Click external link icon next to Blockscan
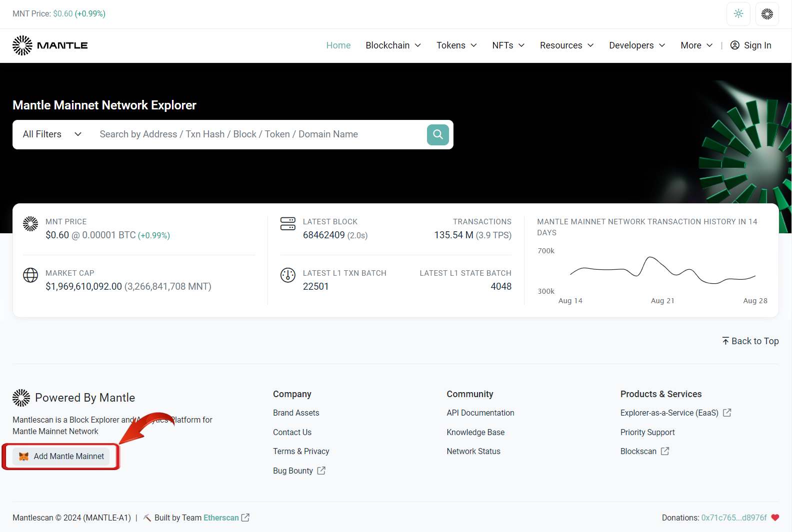The width and height of the screenshot is (792, 532). click(665, 451)
